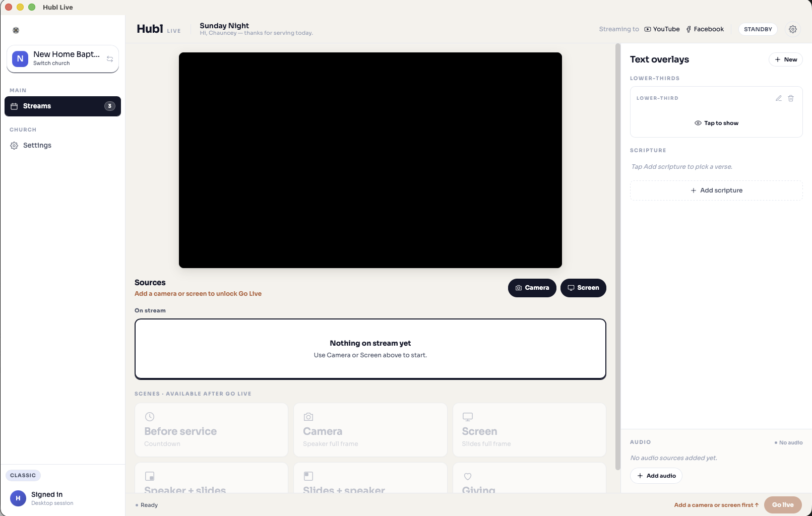Click the No audio status indicator

(x=789, y=442)
